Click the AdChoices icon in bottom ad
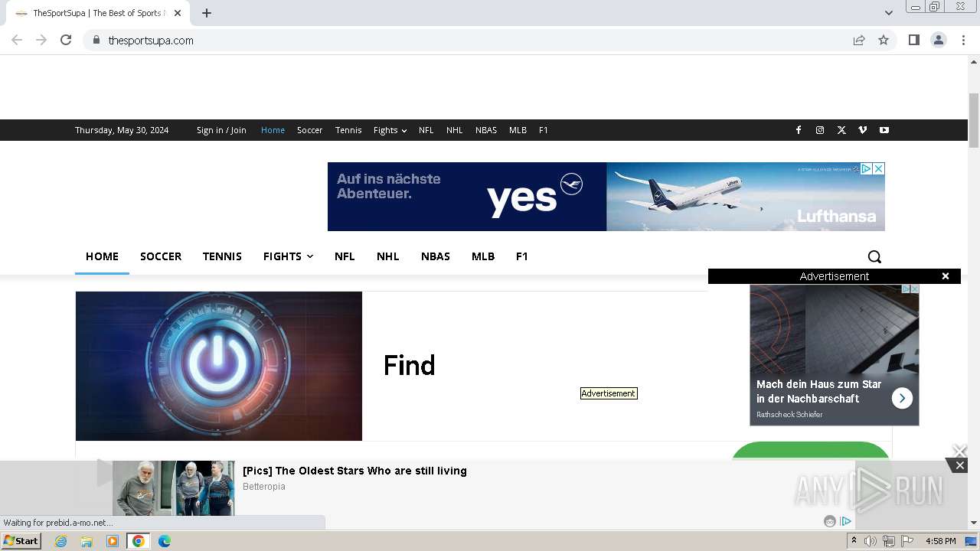Screen dimensions: 980x551 [846, 521]
